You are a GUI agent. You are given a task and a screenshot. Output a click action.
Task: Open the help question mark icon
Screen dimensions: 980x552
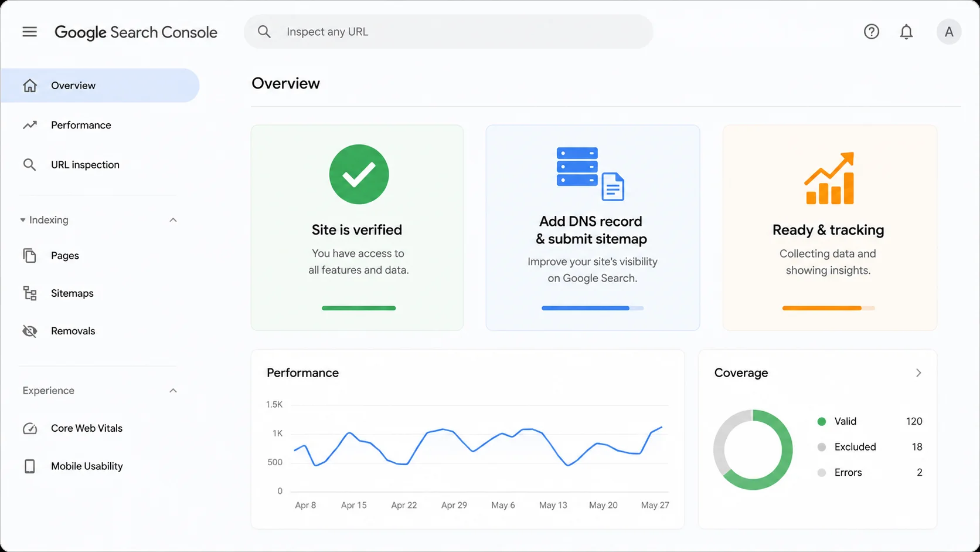tap(872, 32)
